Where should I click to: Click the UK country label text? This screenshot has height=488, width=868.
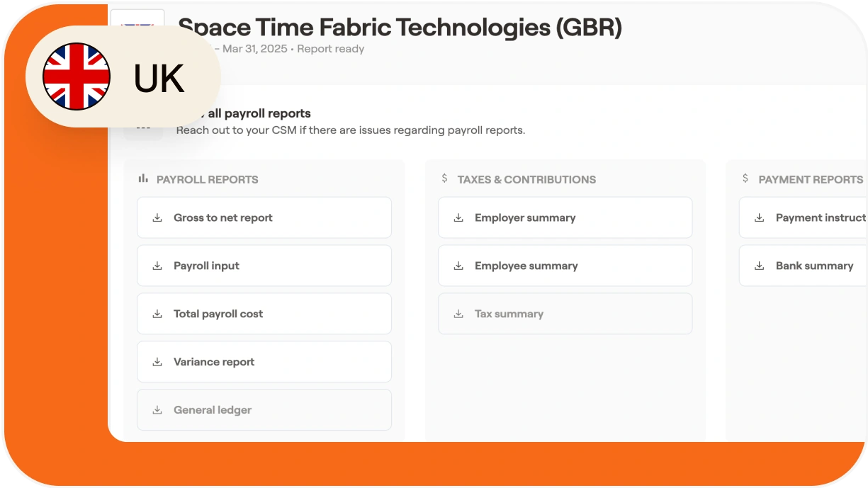point(159,78)
